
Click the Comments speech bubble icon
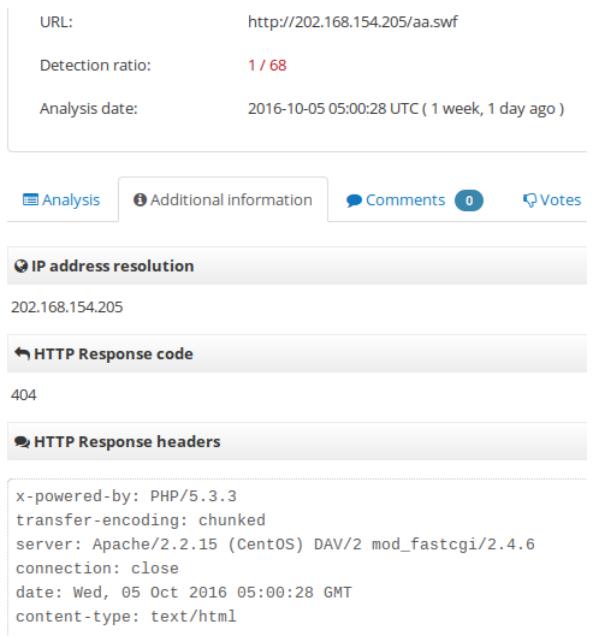click(x=354, y=200)
